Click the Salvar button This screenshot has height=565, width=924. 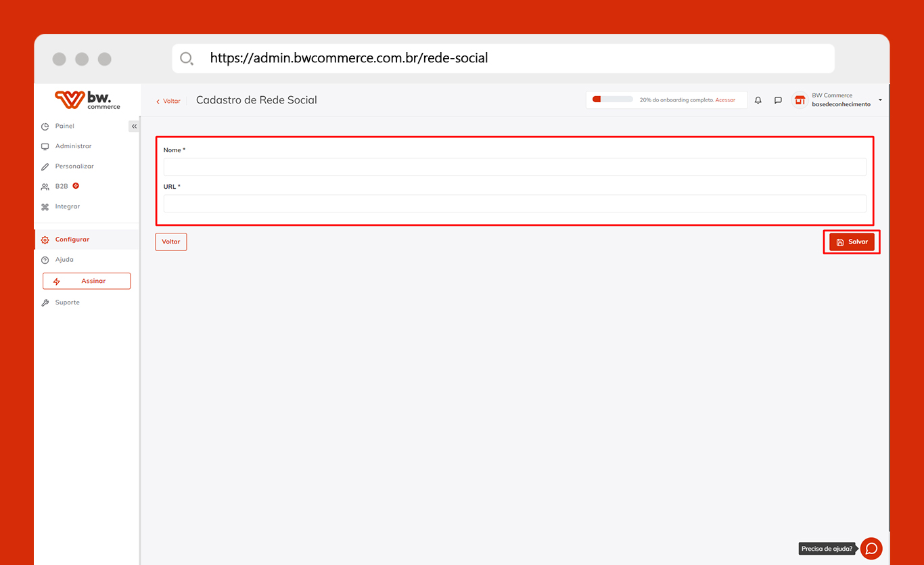click(x=852, y=242)
